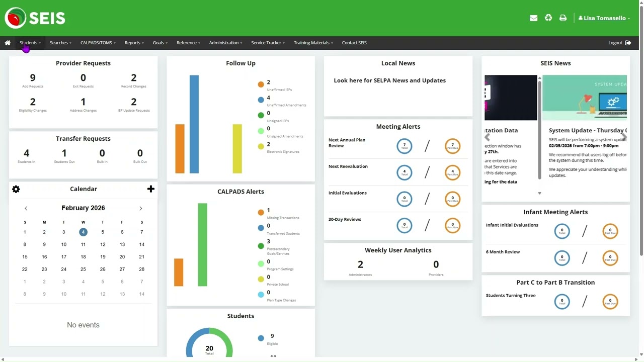Click Initial Evaluations past due circle

[x=453, y=199]
